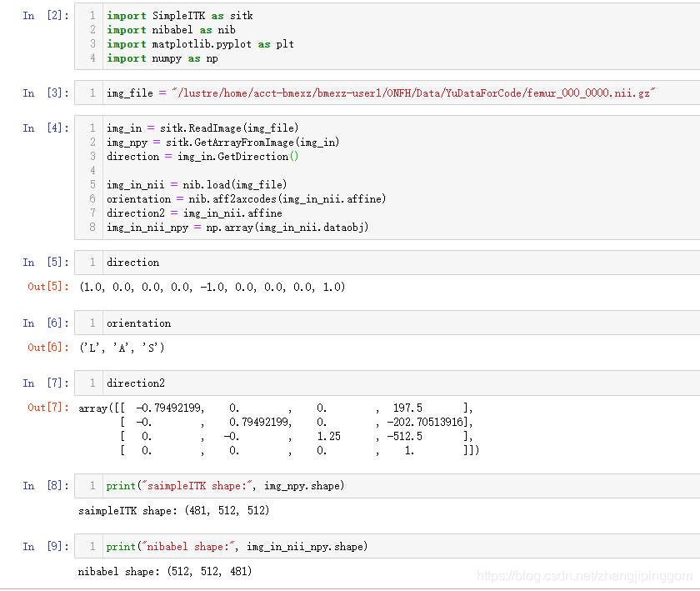Click the line 'direction = img_in.GetDirection()'
This screenshot has width=700, height=591.
202,157
